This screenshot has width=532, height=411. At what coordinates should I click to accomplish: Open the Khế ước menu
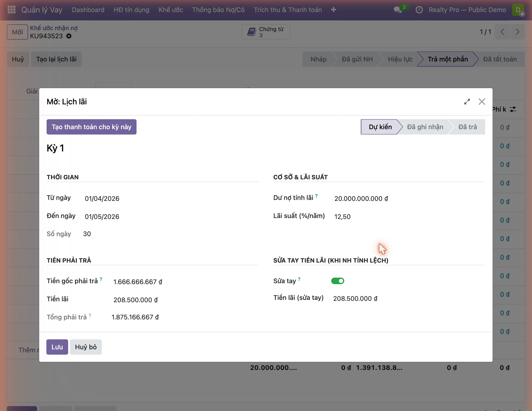tap(171, 10)
